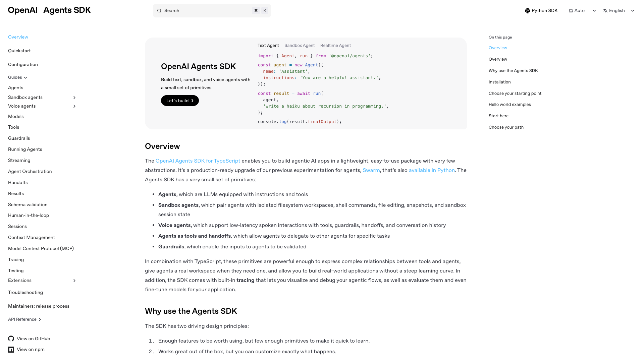Open the English language dropdown
Screen dimensions: 644x362
tap(619, 11)
